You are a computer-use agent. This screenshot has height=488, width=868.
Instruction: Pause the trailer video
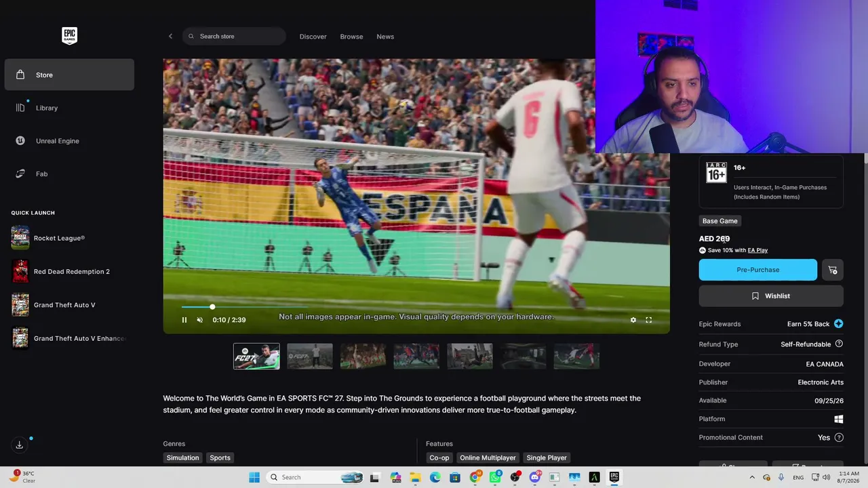tap(184, 320)
